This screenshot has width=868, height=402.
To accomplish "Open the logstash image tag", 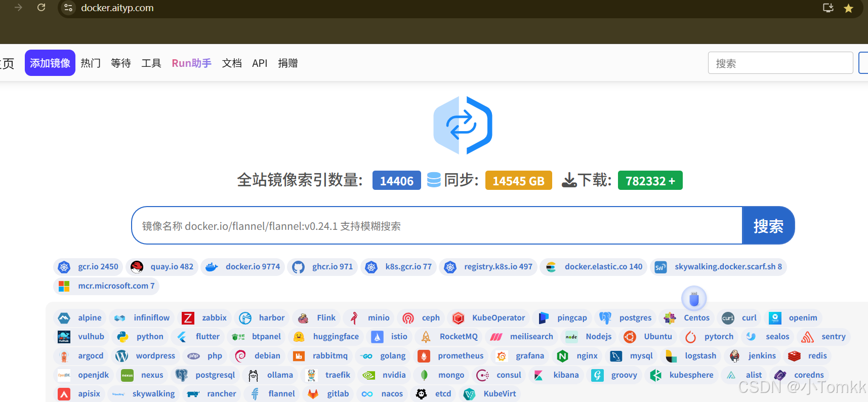I will (x=691, y=356).
